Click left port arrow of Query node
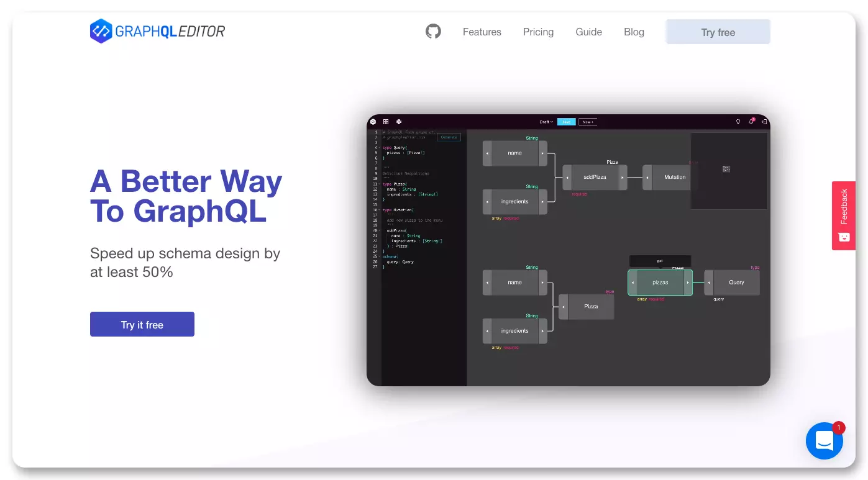Image resolution: width=868 pixels, height=480 pixels. 708,283
